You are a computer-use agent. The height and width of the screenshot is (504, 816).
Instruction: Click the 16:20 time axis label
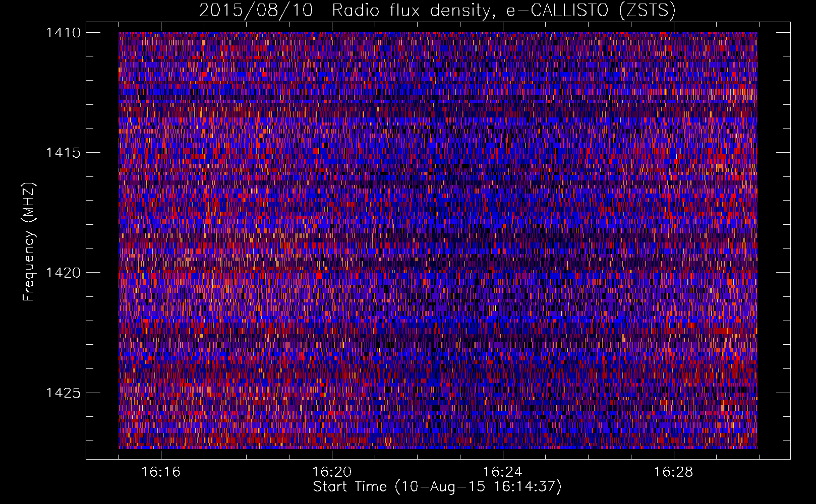pyautogui.click(x=332, y=472)
